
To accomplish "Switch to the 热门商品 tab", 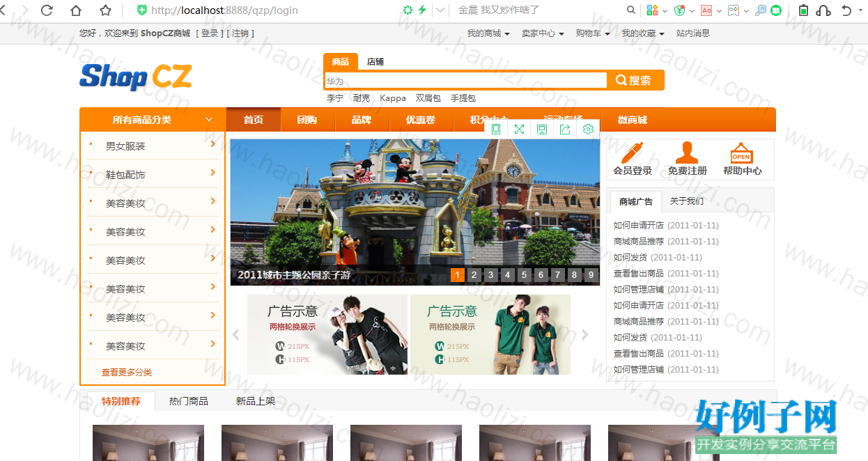I will tap(189, 401).
